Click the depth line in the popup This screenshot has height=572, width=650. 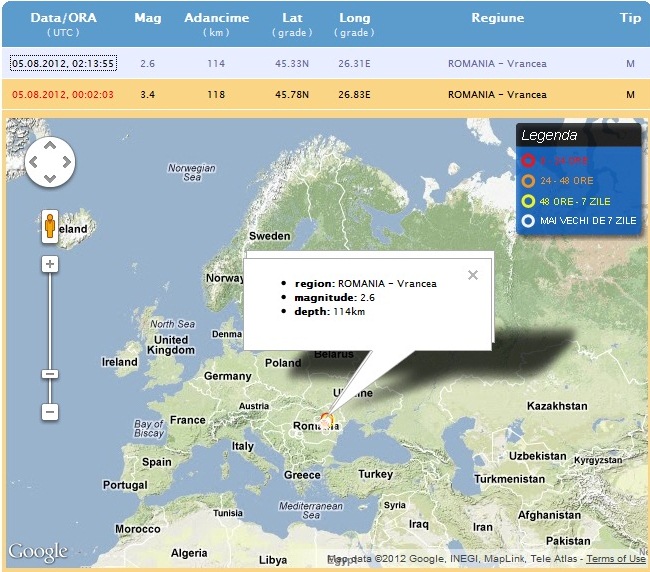pyautogui.click(x=330, y=312)
